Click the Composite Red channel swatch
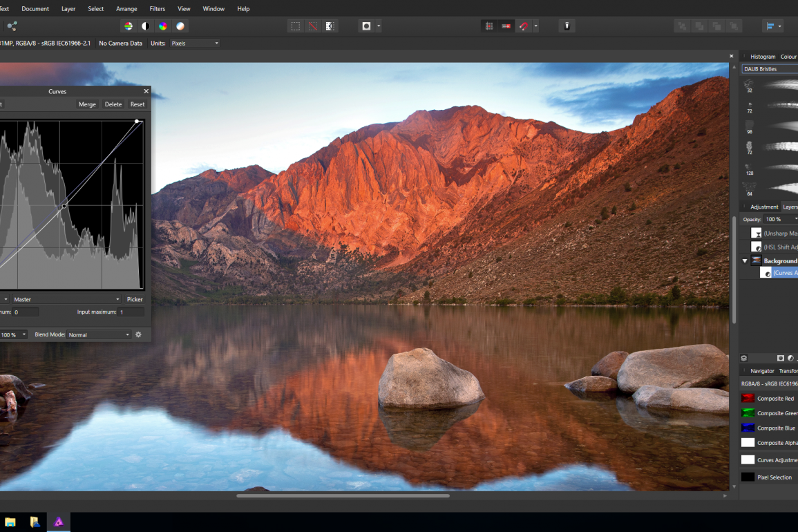This screenshot has height=532, width=798. coord(748,398)
